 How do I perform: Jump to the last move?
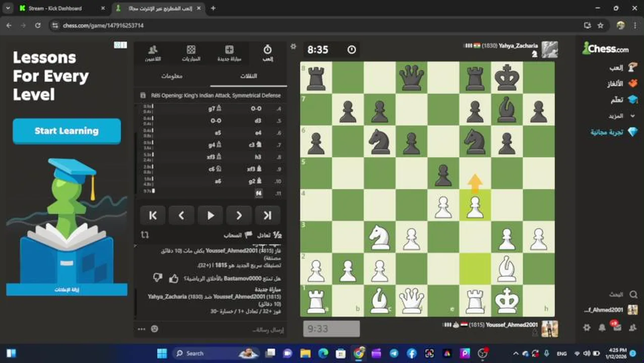point(268,215)
